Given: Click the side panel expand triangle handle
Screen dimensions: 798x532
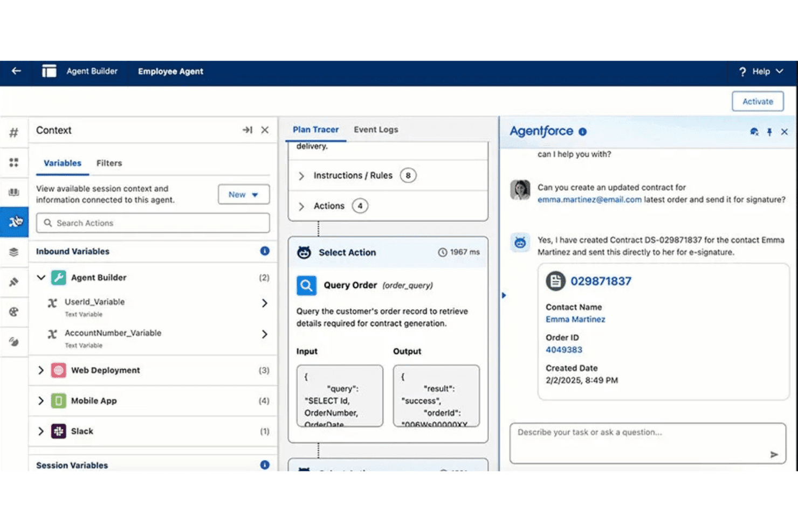Looking at the screenshot, I should 504,295.
